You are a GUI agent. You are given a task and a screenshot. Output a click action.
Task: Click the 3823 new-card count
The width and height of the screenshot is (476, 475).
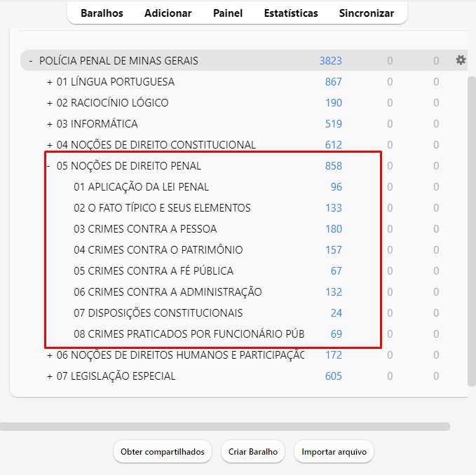[x=331, y=61]
